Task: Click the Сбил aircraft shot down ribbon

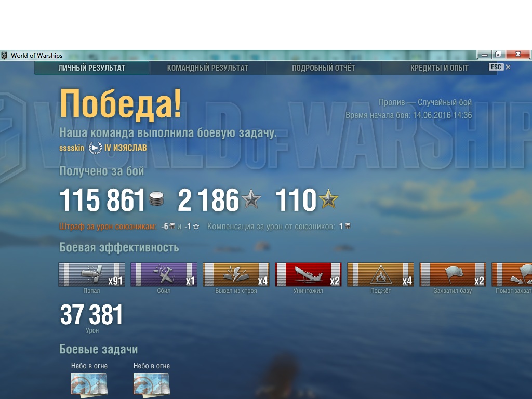Action: pos(164,274)
